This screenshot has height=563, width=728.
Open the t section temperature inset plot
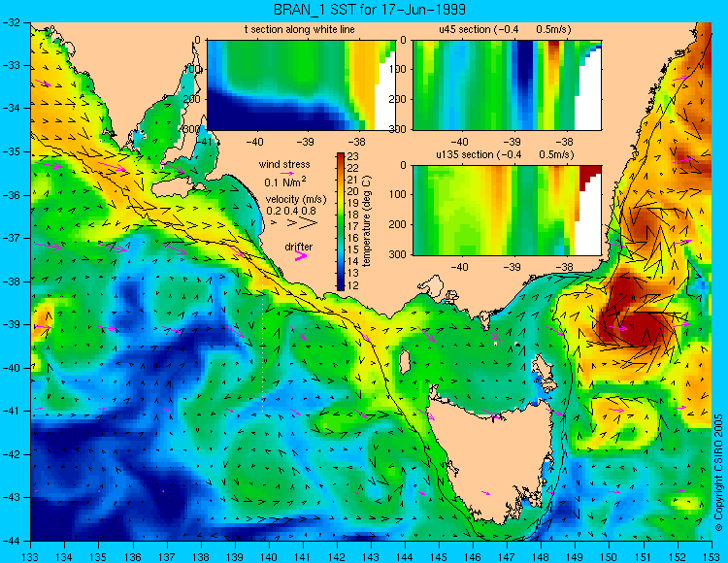(x=301, y=85)
